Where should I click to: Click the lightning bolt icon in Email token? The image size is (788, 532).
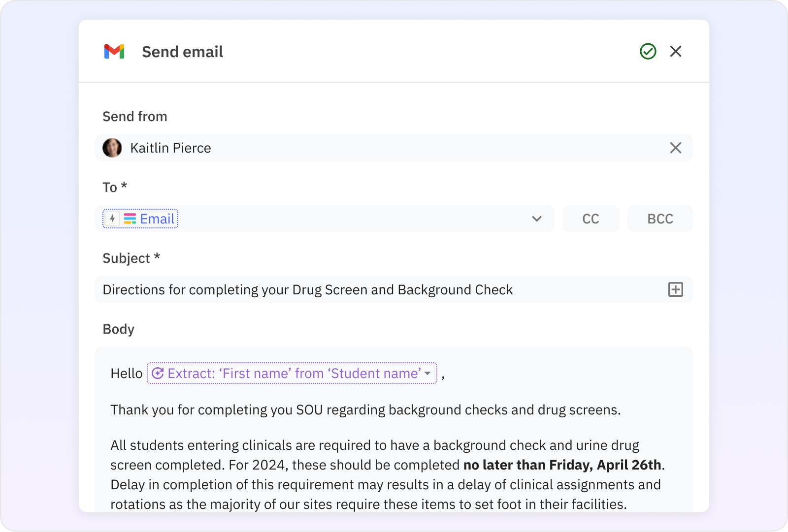coord(112,219)
